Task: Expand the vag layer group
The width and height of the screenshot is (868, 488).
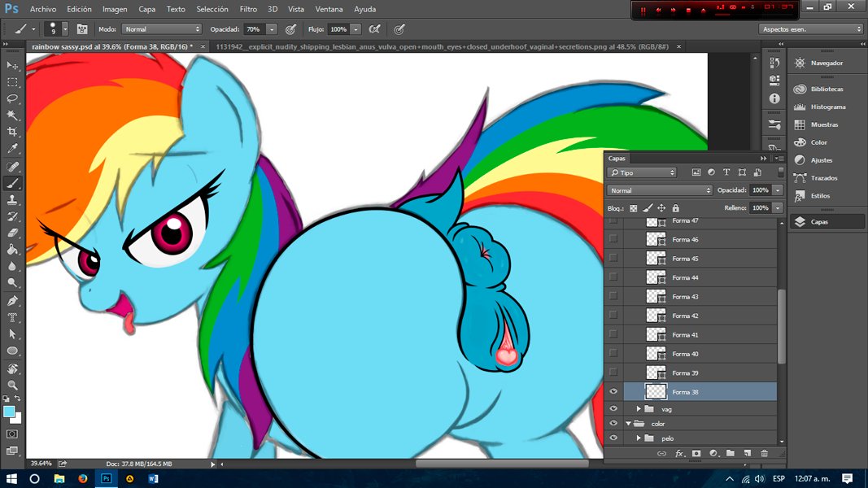Action: coord(639,409)
